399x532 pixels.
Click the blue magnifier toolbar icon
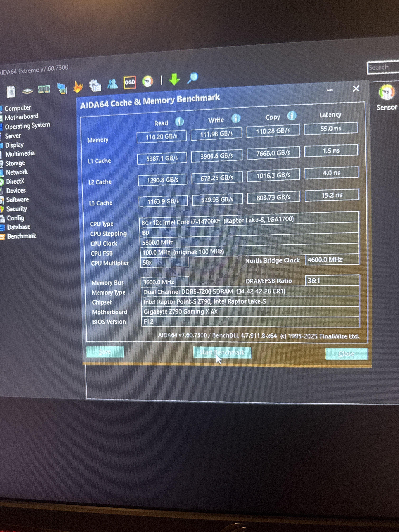pyautogui.click(x=192, y=78)
